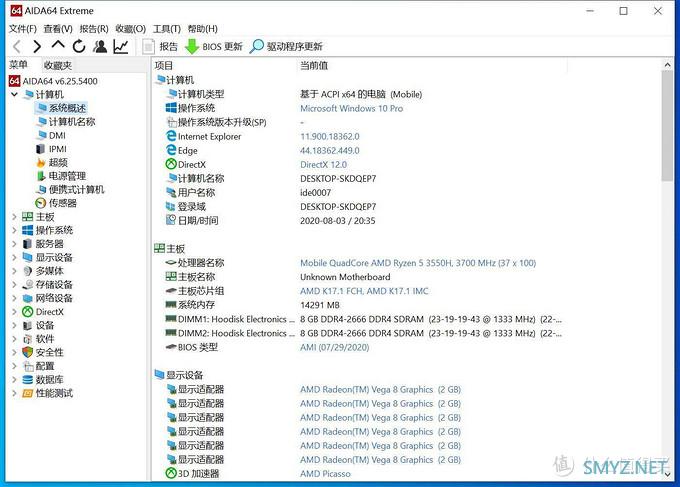The width and height of the screenshot is (680, 487).
Task: Open the AMD Picasso 3D accelerator link
Action: pos(325,474)
